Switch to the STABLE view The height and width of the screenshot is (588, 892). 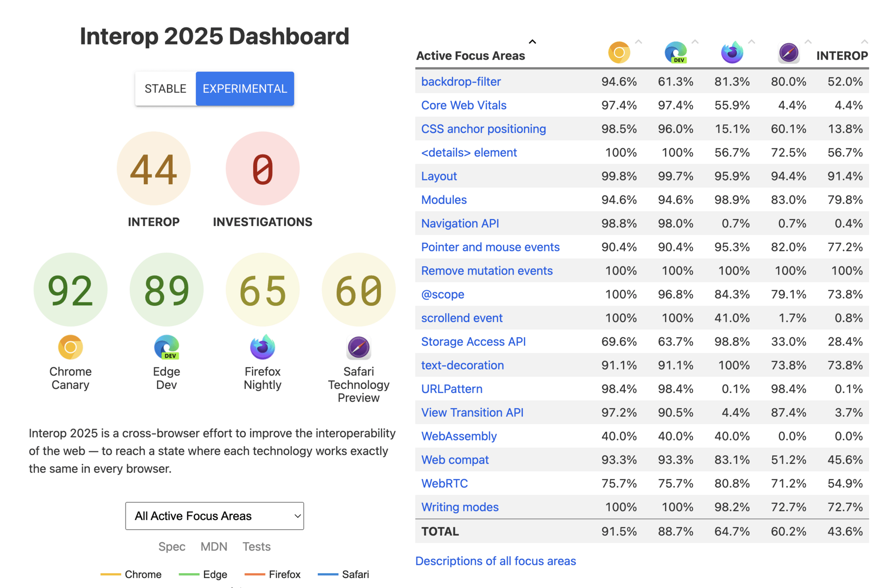pyautogui.click(x=165, y=89)
